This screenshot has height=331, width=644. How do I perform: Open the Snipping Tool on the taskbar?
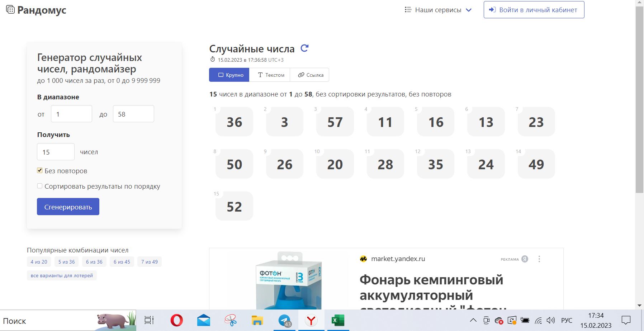coord(231,320)
